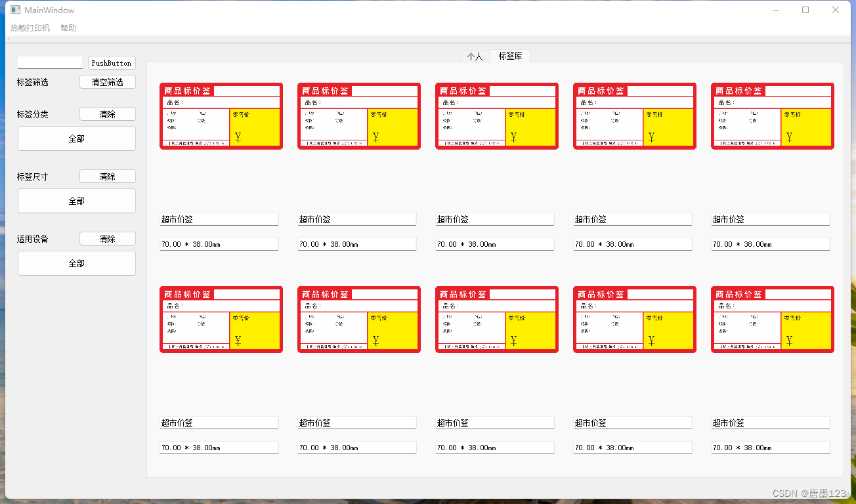The height and width of the screenshot is (504, 856).
Task: Choose 全部 under 标签尺寸
Action: point(77,201)
